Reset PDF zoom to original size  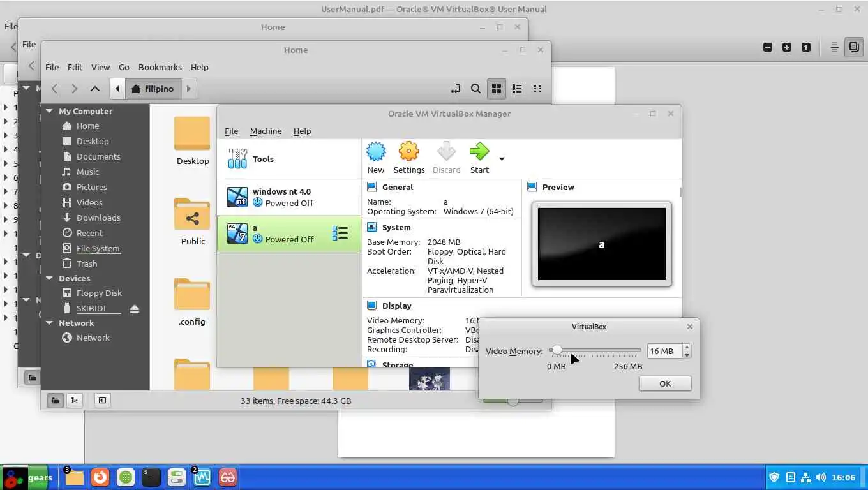[806, 47]
